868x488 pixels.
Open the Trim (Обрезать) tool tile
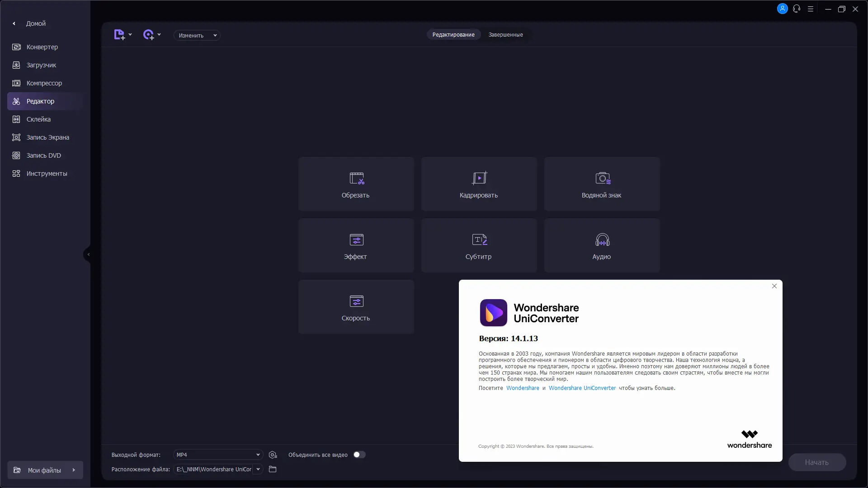(x=356, y=184)
